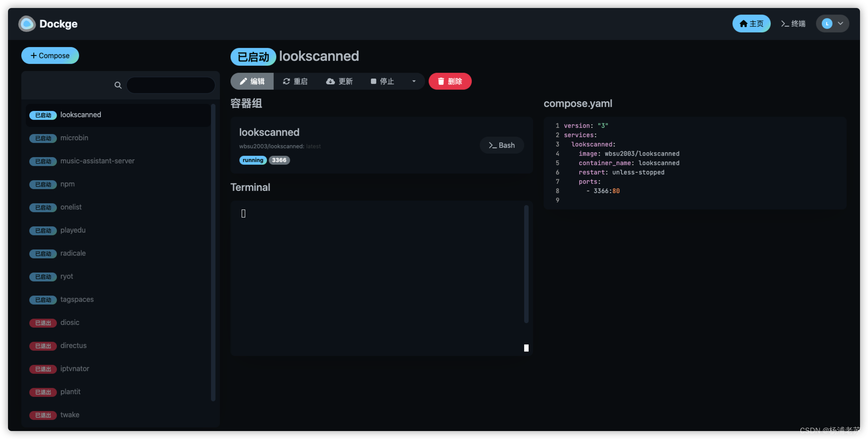The image size is (868, 439).
Task: Select the microbin stack
Action: pyautogui.click(x=118, y=138)
